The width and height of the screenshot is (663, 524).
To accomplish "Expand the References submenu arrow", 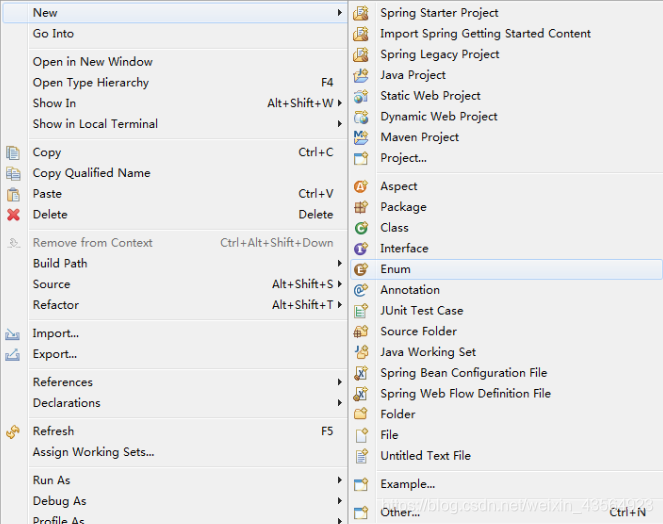I will 340,382.
